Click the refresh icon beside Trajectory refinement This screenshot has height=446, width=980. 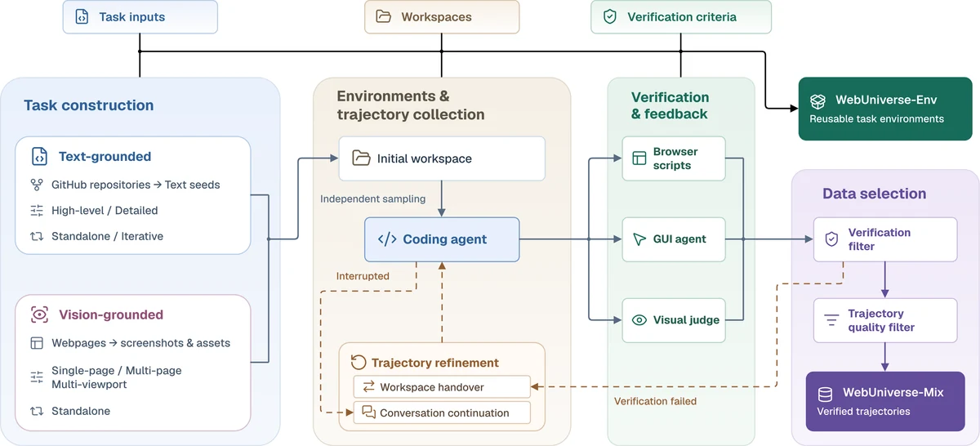(359, 363)
